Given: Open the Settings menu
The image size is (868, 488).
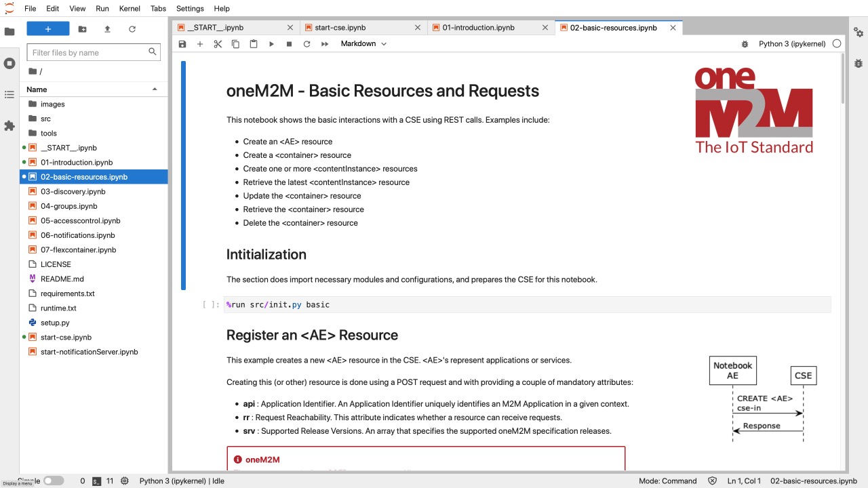Looking at the screenshot, I should 190,9.
